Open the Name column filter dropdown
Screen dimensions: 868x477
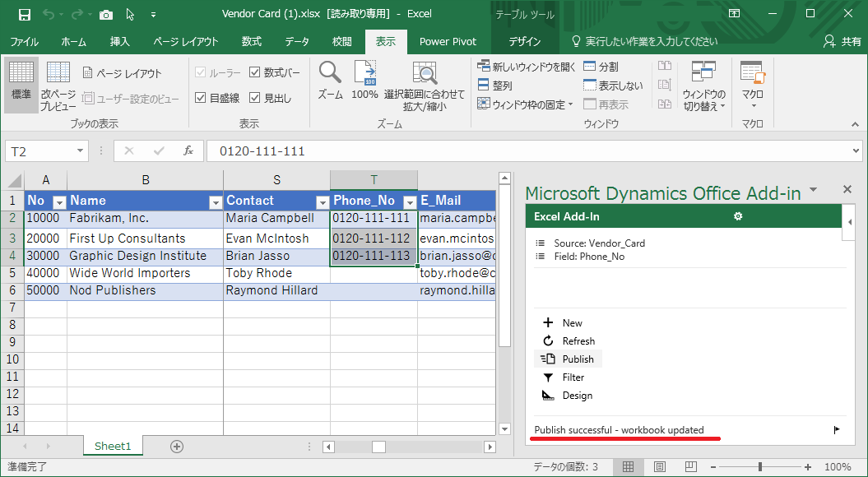coord(216,202)
